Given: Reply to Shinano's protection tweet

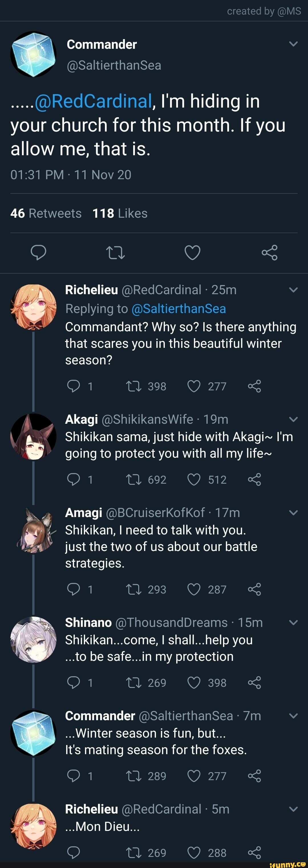Looking at the screenshot, I should click(x=74, y=683).
